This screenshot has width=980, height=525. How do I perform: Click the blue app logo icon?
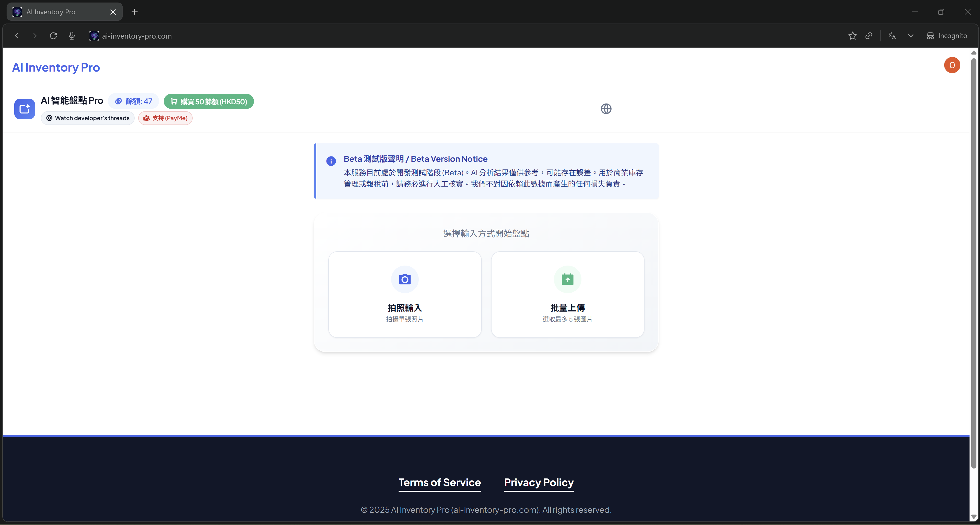click(x=25, y=109)
